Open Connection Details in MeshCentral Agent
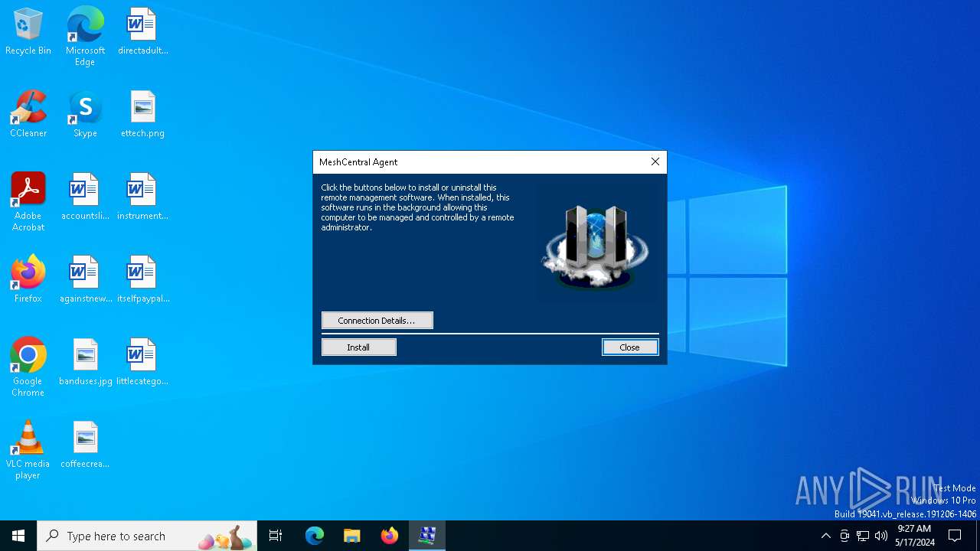Viewport: 980px width, 551px height. point(377,321)
